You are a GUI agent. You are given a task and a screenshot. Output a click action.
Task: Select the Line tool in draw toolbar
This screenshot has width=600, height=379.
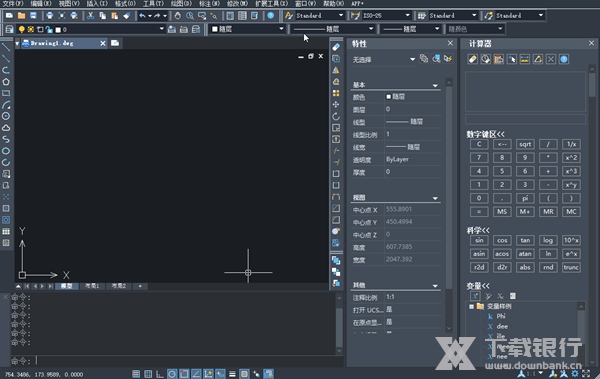6,47
